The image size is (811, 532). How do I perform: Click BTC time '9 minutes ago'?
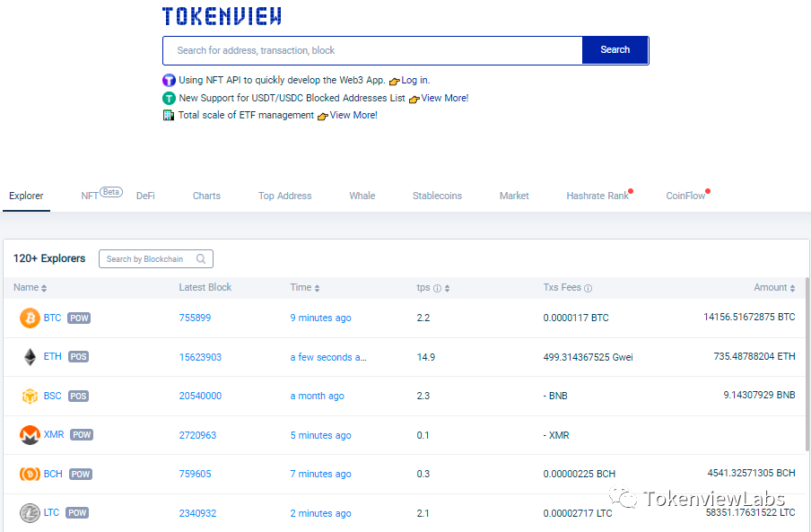click(320, 318)
